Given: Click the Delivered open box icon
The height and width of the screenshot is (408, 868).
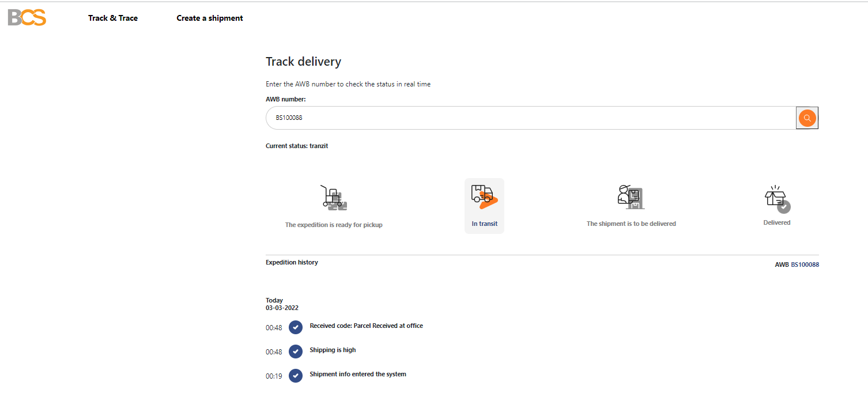Looking at the screenshot, I should pos(776,198).
